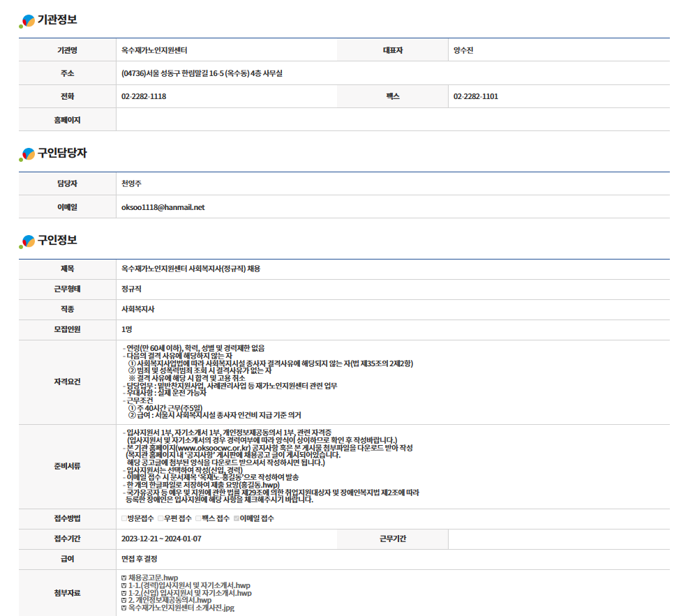Open 2. 개인정보제공동의서.hwp attachment
681x616 pixels.
[170, 601]
